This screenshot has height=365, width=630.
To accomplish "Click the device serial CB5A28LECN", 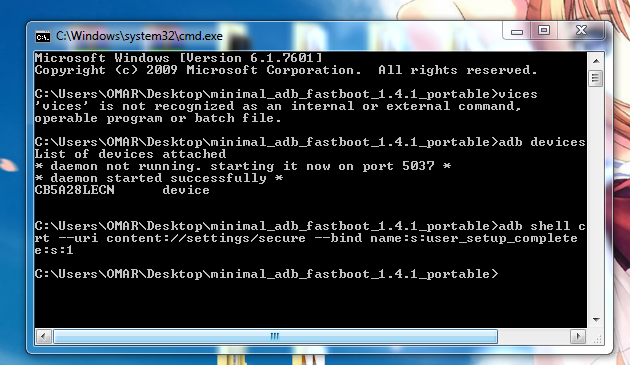I will [x=74, y=190].
